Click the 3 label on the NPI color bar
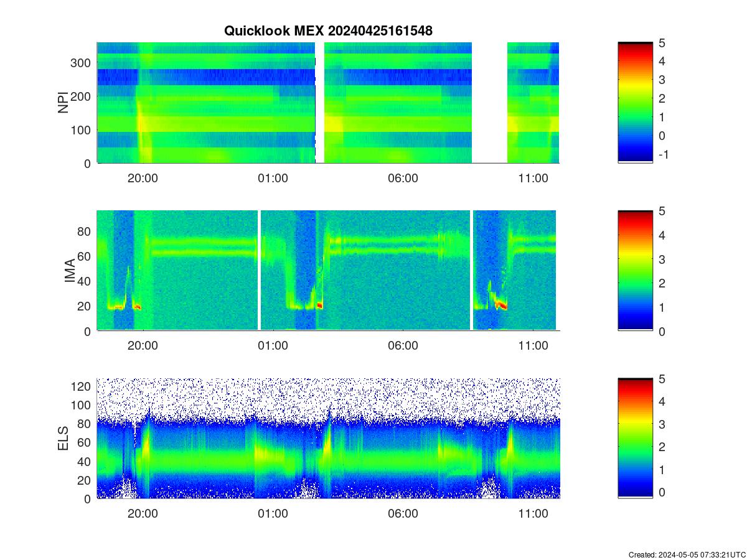Viewport: 747px width, 560px height. click(660, 80)
